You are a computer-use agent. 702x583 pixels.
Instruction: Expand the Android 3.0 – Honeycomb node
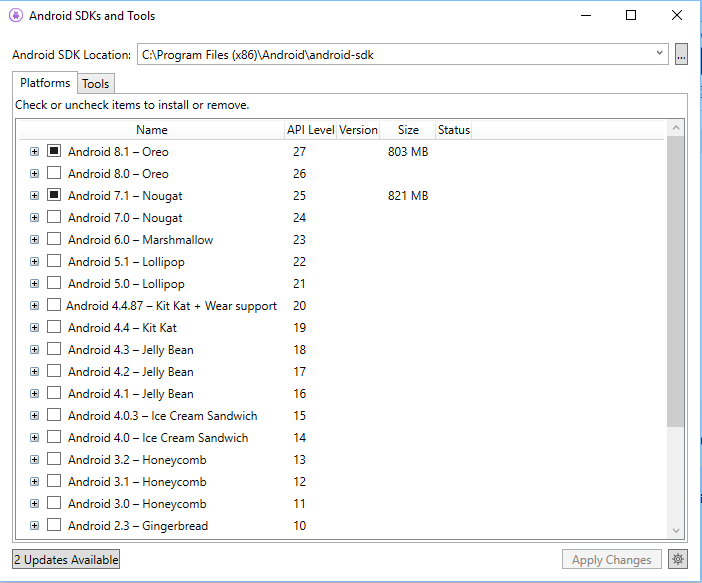point(34,503)
